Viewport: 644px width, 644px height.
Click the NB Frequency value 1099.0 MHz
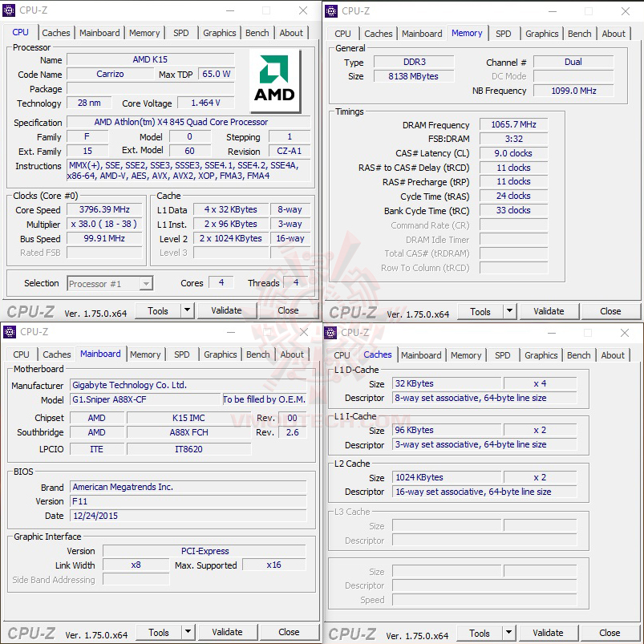(573, 91)
